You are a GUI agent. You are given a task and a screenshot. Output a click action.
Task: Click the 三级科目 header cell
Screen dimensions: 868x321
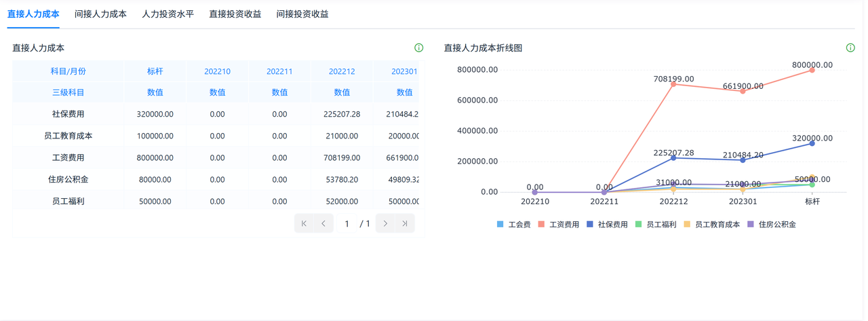68,92
